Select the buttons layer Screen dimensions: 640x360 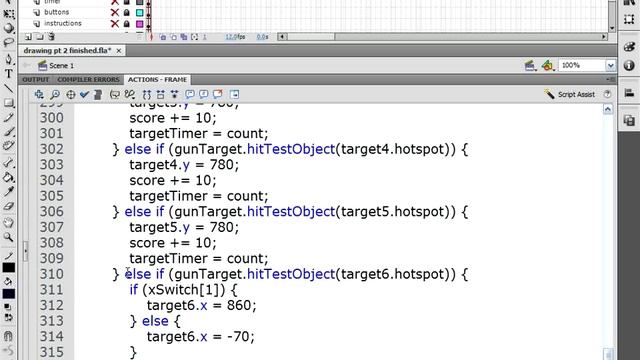click(x=57, y=12)
